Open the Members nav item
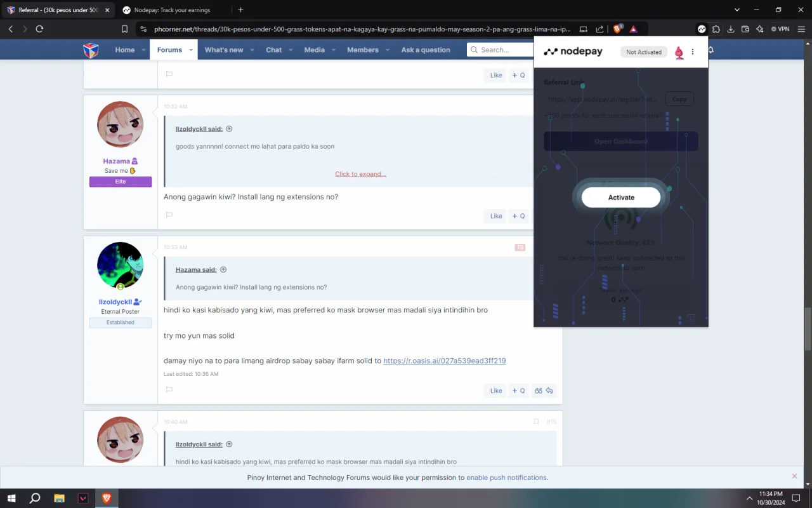 point(363,50)
